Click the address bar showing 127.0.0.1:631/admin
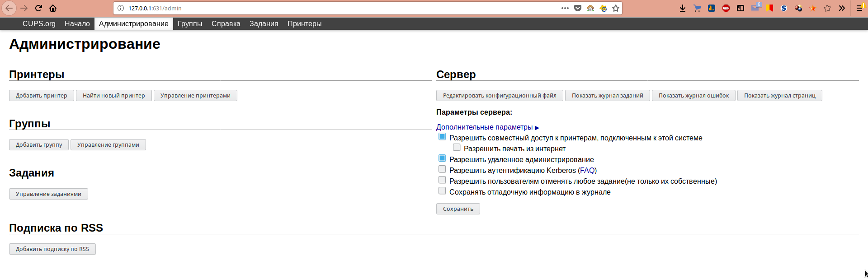The width and height of the screenshot is (868, 279). (x=316, y=8)
